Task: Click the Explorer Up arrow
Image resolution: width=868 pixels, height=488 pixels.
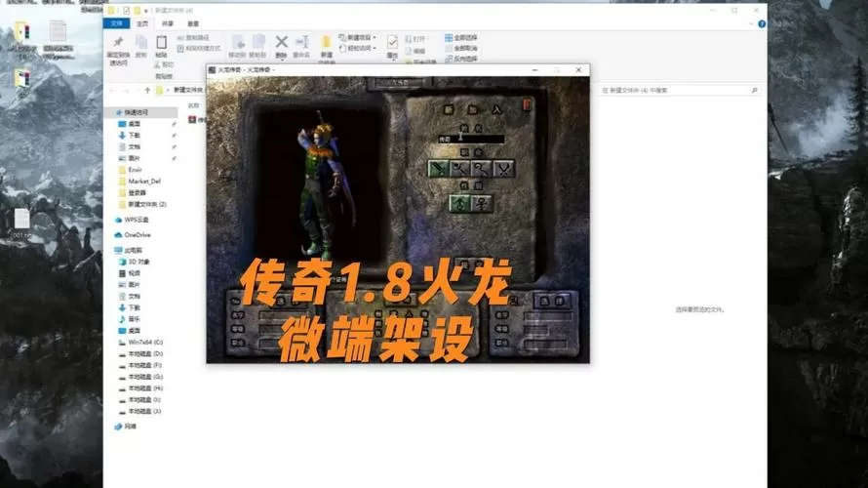Action: coord(147,90)
